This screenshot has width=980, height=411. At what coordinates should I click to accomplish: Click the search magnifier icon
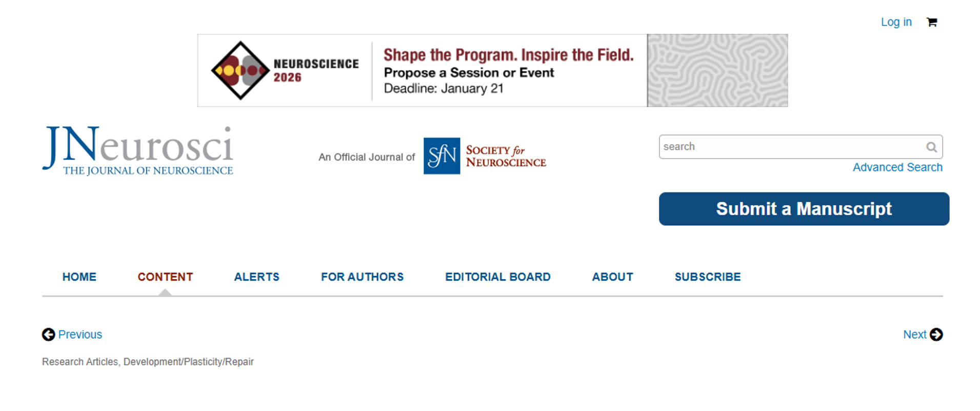click(x=931, y=147)
